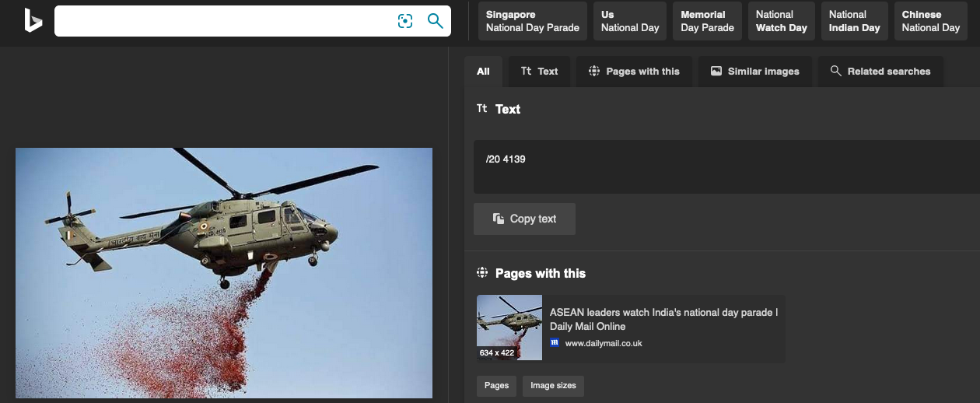Click the Bing logo icon
980x403 pixels.
point(33,21)
